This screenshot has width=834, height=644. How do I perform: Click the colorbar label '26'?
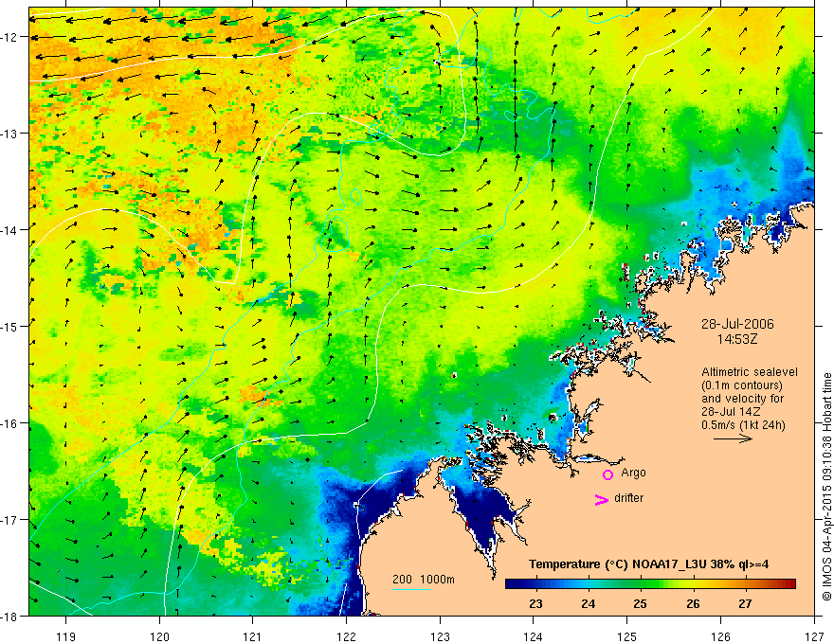[x=693, y=603]
